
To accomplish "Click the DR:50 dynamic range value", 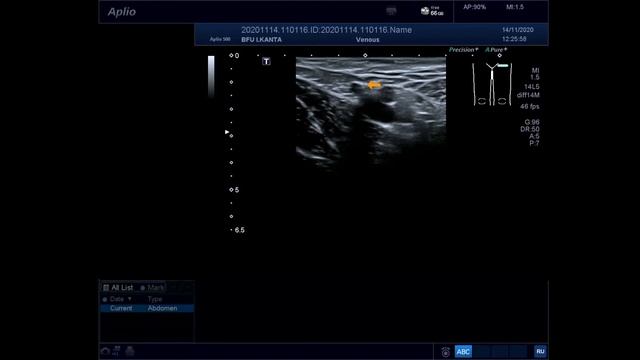I will click(x=530, y=129).
